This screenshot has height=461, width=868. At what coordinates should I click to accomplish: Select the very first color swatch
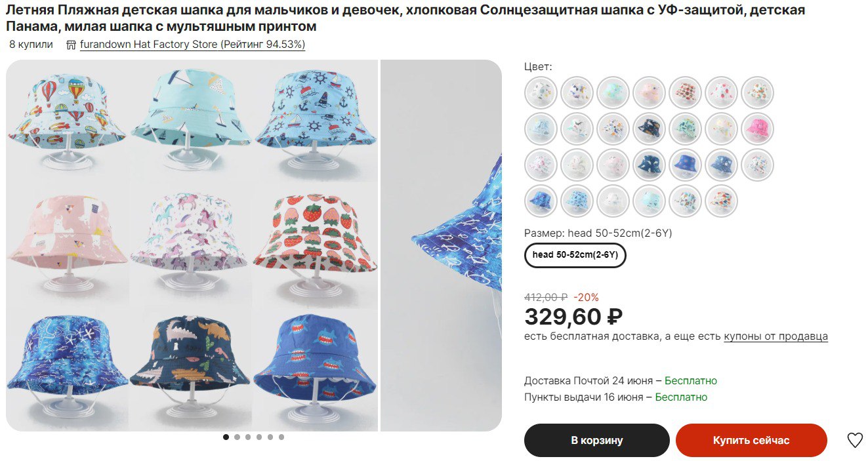click(541, 92)
